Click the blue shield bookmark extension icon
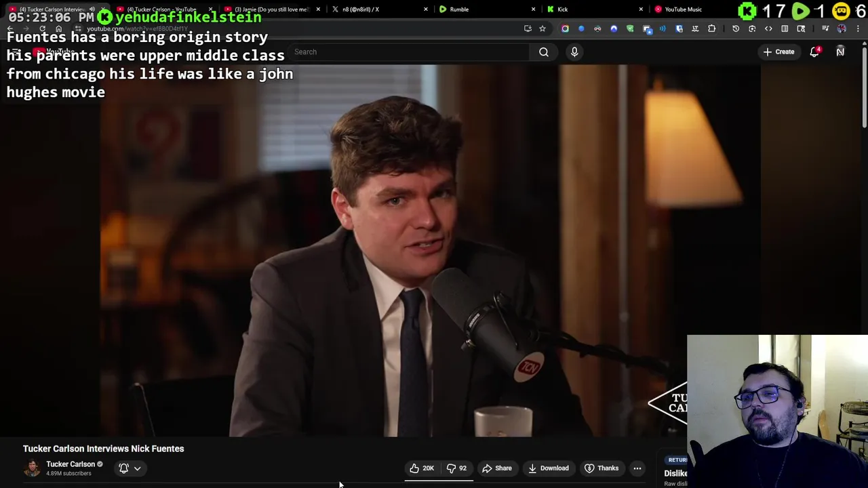Image resolution: width=868 pixels, height=488 pixels. (679, 28)
